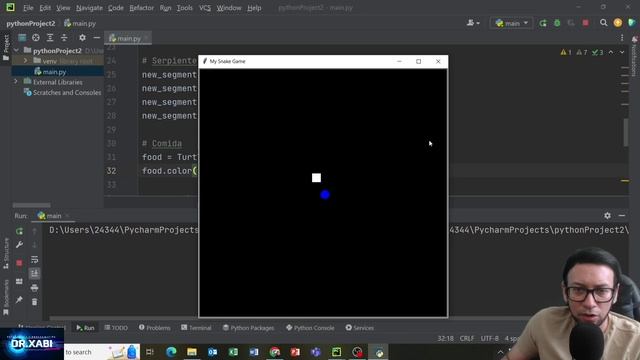Open the File menu

coord(28,8)
